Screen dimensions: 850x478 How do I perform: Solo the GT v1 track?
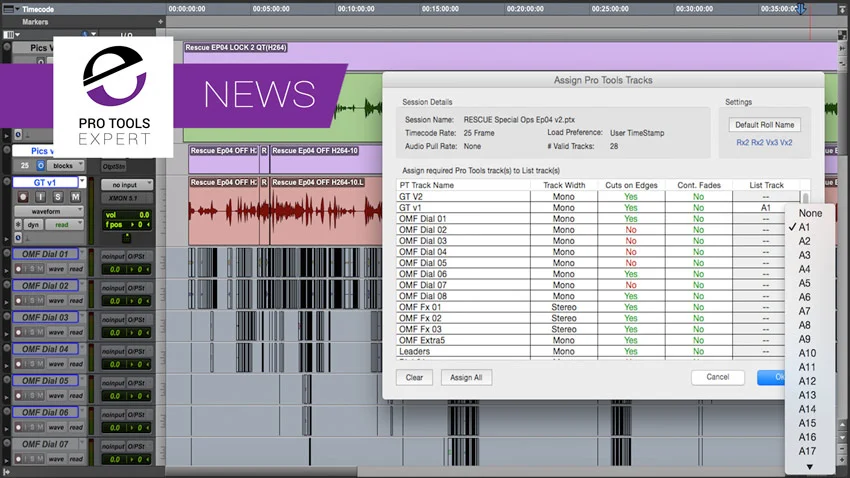click(x=58, y=197)
